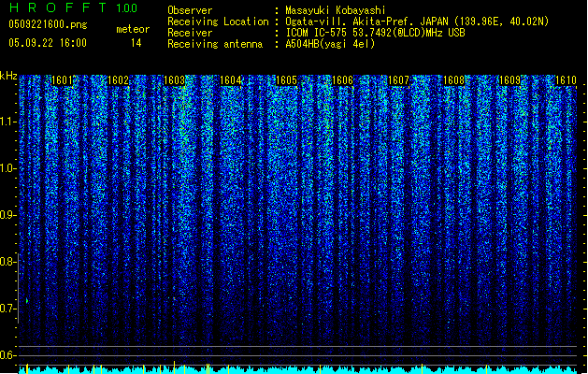
Task: Click the 1.0 kHz axis label
Action: [8, 168]
